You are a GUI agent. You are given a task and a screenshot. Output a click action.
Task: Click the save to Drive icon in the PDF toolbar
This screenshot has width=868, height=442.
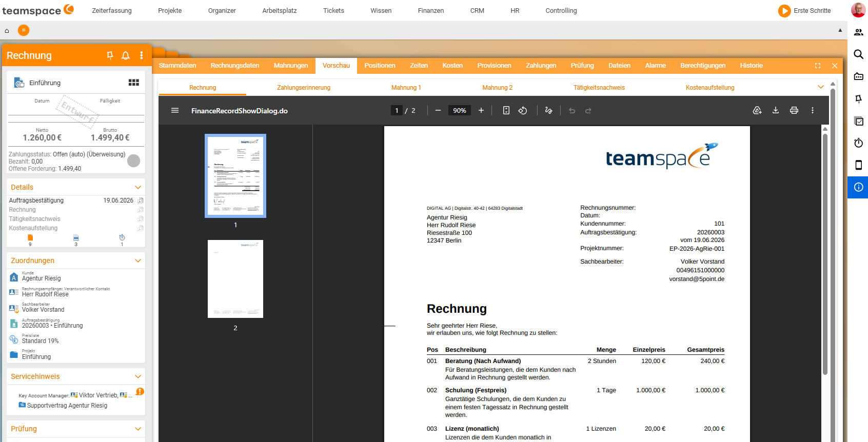click(757, 110)
